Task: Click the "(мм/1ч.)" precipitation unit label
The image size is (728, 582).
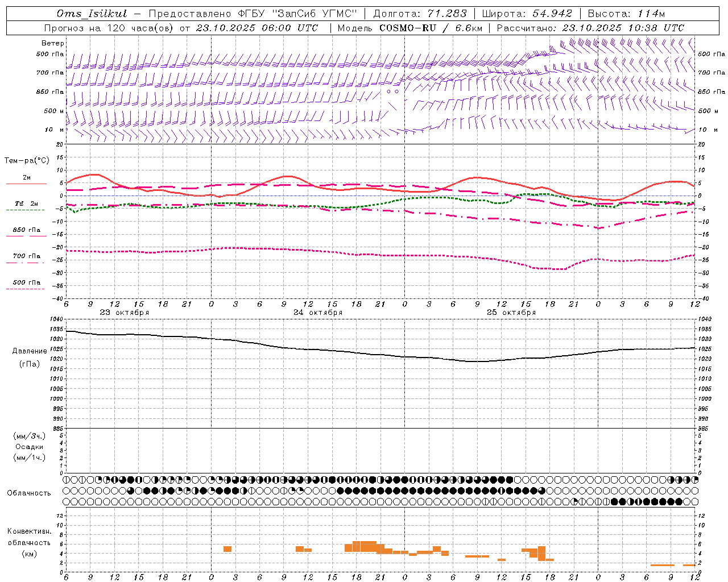Action: pos(30,458)
